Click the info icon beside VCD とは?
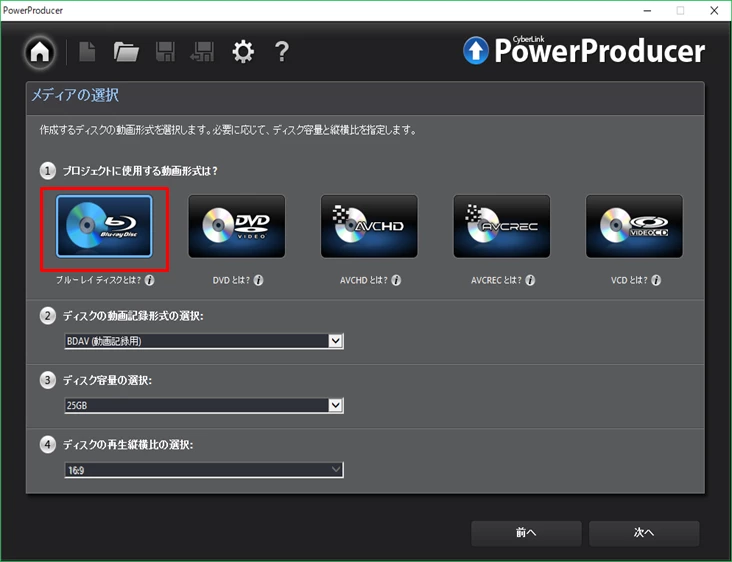Image resolution: width=732 pixels, height=562 pixels. coord(656,280)
